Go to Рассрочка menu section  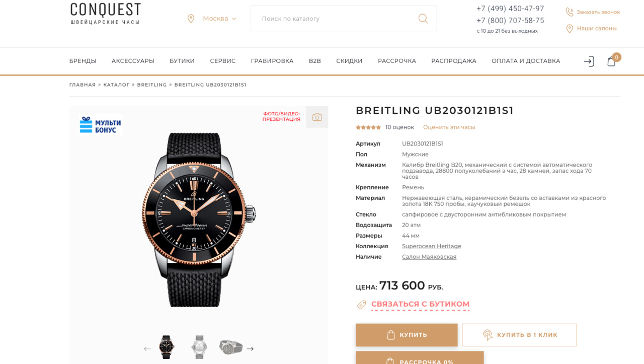point(397,61)
